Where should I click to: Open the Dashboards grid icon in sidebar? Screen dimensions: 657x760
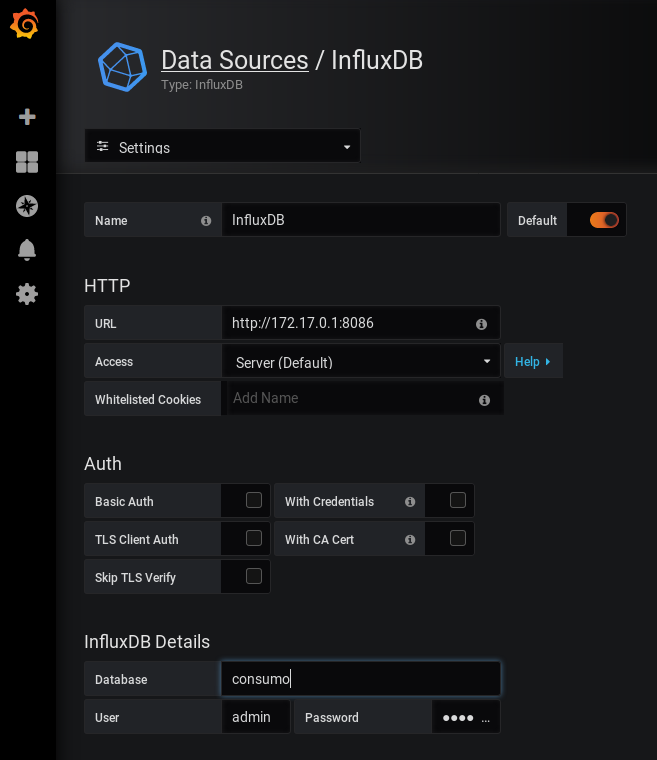coord(27,162)
